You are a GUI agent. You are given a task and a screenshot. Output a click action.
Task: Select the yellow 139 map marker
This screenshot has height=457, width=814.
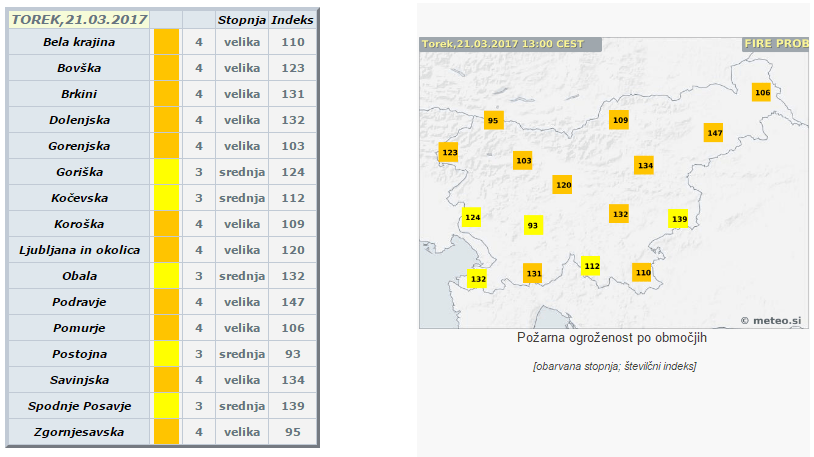679,219
